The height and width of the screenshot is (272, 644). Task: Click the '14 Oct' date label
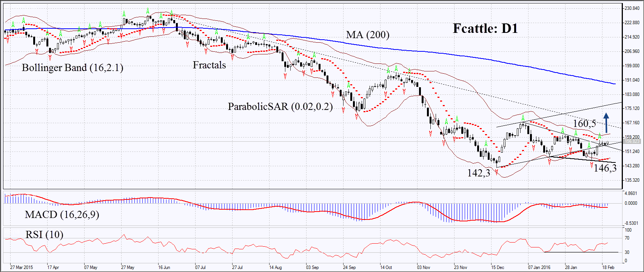[386, 267]
